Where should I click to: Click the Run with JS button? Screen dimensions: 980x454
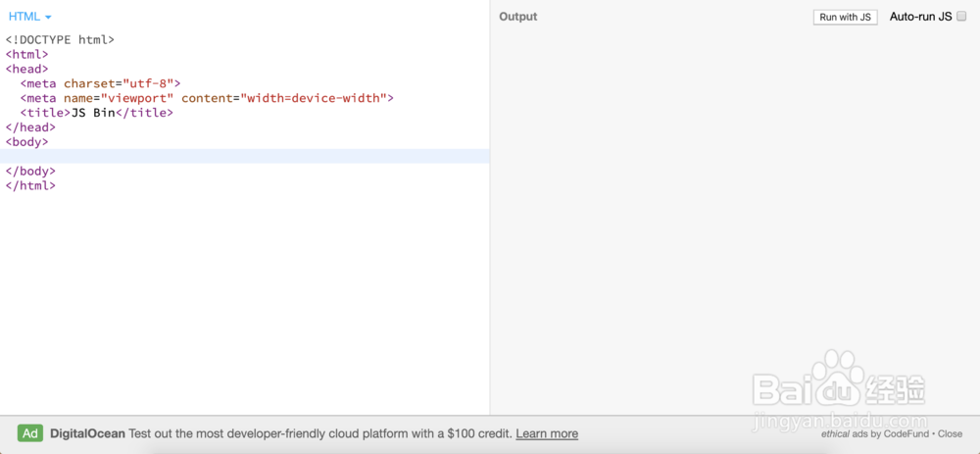[x=845, y=18]
